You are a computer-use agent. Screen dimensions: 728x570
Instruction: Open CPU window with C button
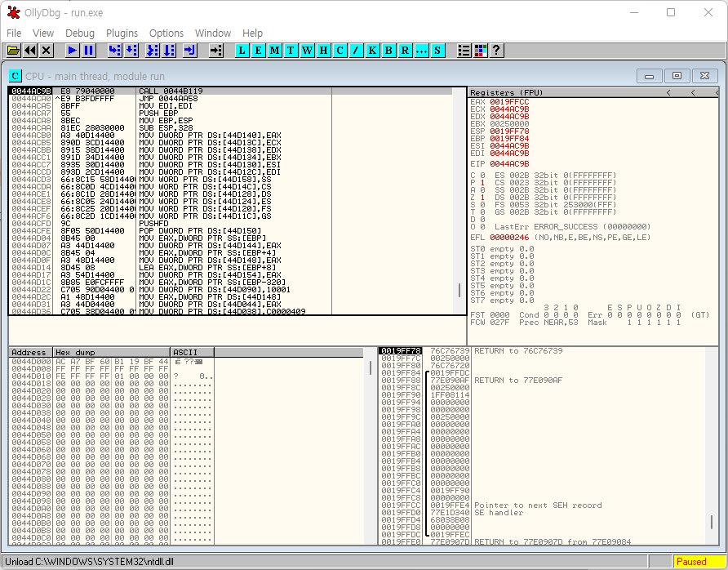[340, 50]
